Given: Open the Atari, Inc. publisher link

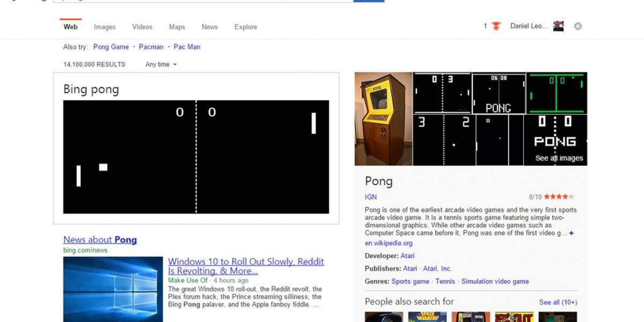Looking at the screenshot, I should click(437, 269).
